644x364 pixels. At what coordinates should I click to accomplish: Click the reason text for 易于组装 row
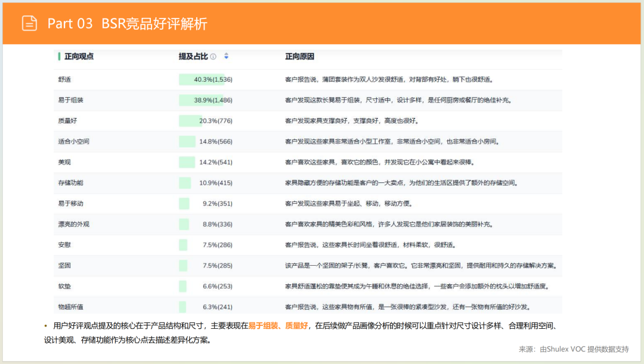pos(398,100)
